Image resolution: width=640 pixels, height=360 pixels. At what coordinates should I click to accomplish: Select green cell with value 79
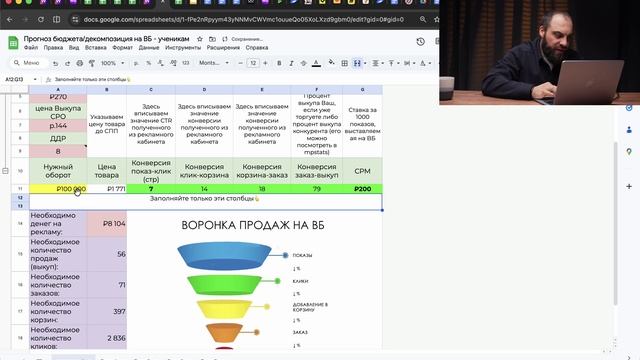[316, 189]
